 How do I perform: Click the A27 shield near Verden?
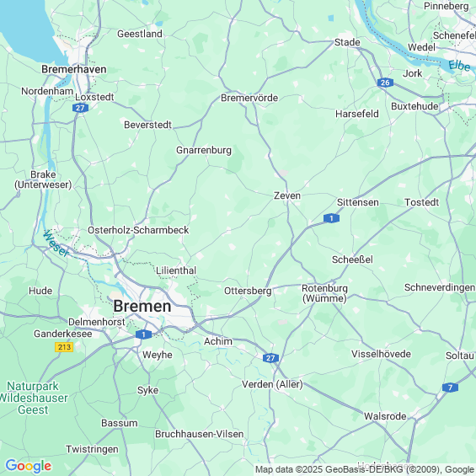coord(270,358)
